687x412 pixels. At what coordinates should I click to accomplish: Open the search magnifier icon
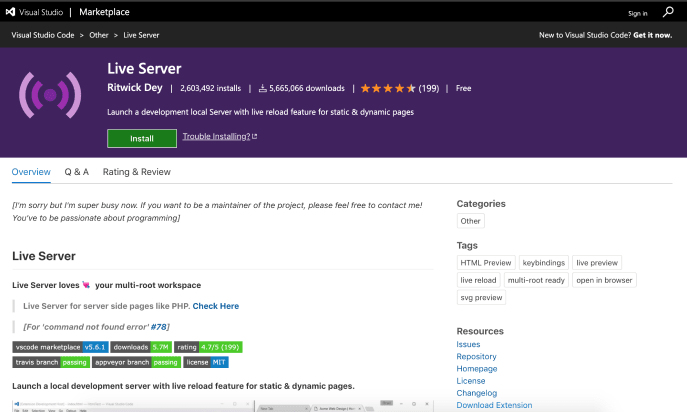(x=668, y=12)
